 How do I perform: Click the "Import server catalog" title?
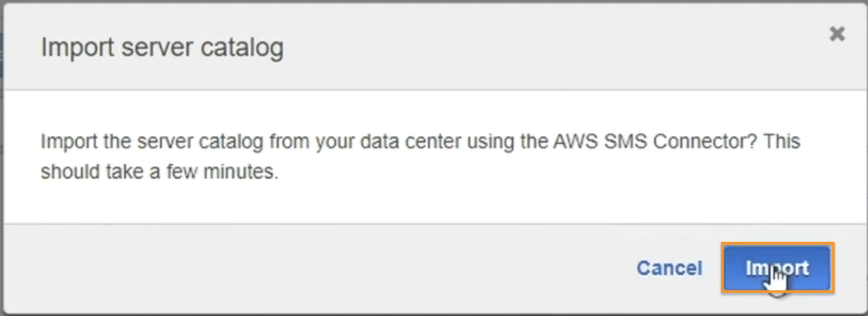click(x=162, y=48)
